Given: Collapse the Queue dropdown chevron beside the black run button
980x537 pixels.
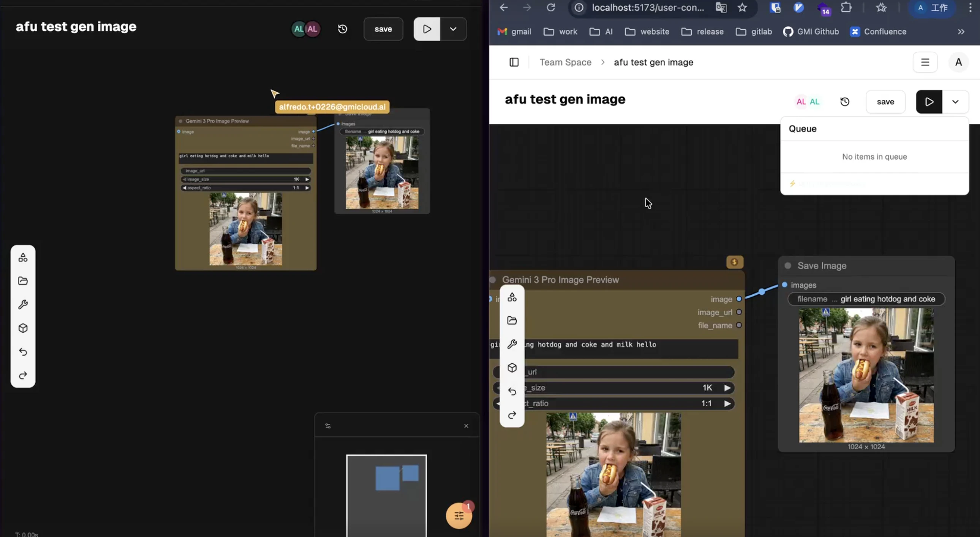Looking at the screenshot, I should 955,101.
